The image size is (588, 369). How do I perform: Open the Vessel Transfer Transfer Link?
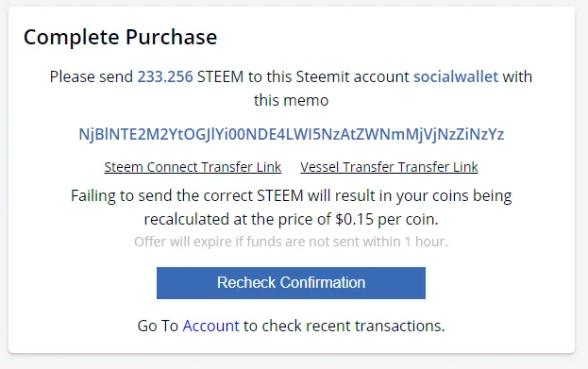pyautogui.click(x=389, y=167)
